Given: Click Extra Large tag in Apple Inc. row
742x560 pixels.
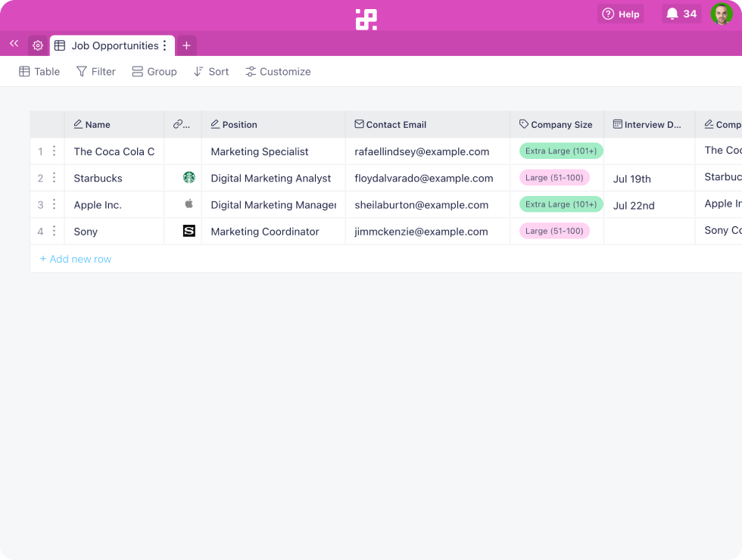Looking at the screenshot, I should tap(561, 204).
